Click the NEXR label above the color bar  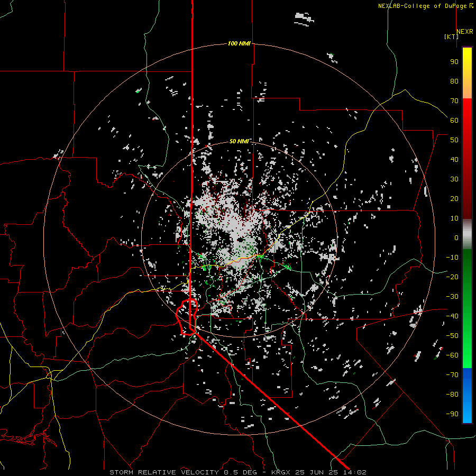[465, 32]
